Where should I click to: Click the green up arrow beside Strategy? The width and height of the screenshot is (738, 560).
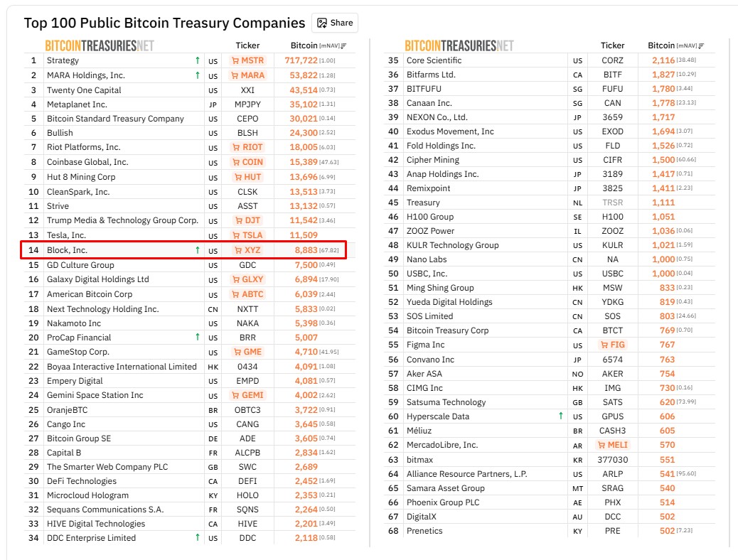[197, 60]
